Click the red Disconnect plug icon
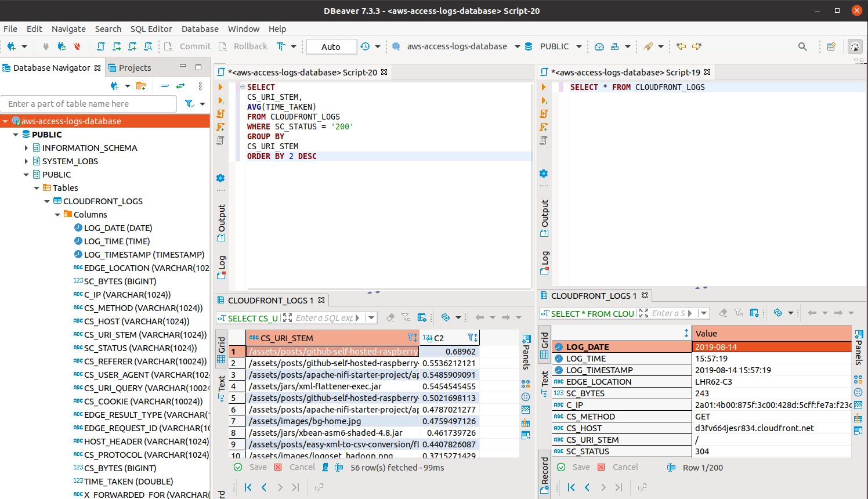The image size is (868, 499). [77, 46]
